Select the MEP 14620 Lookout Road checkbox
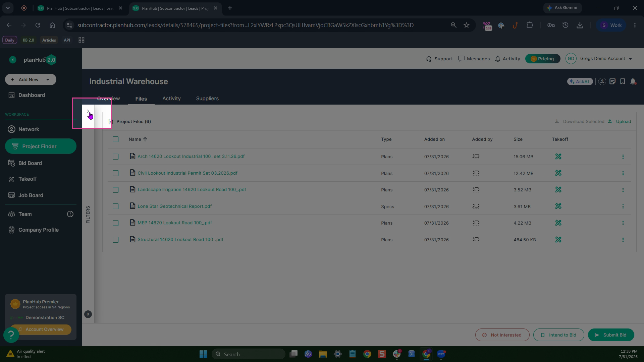The image size is (644, 362). click(115, 223)
